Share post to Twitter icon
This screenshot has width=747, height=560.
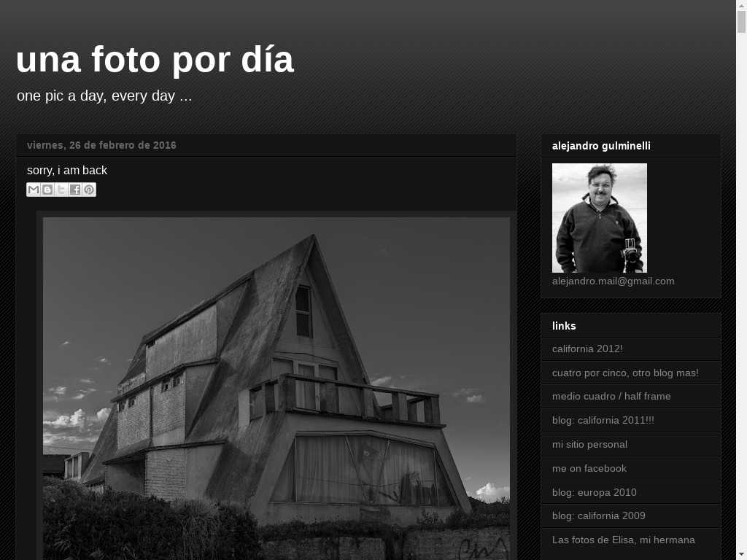[x=61, y=190]
